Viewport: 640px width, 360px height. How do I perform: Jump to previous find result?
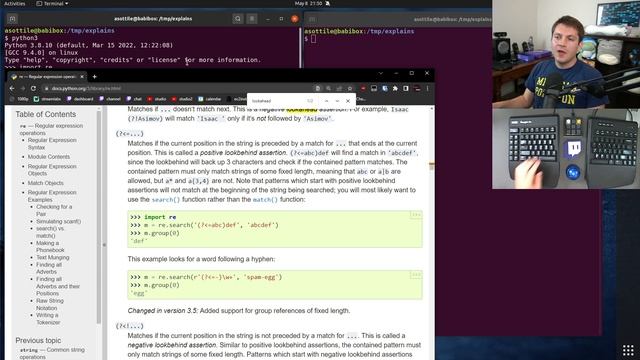point(326,101)
